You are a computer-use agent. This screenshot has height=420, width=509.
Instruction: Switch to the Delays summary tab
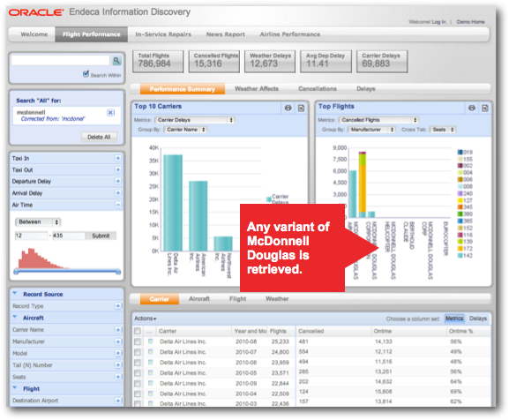(366, 88)
